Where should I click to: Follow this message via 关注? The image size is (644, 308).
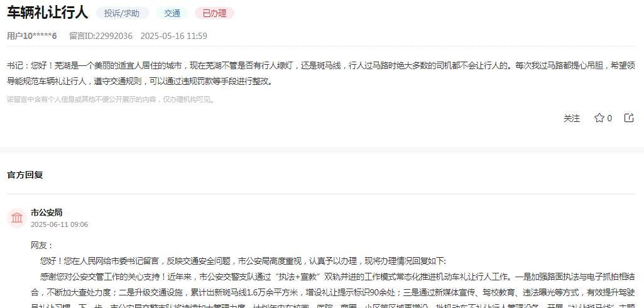coord(572,118)
